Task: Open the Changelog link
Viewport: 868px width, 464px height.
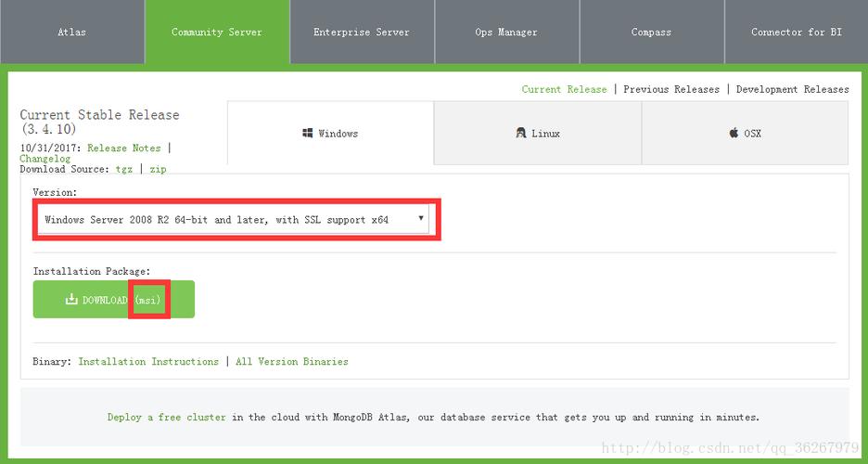Action: point(45,159)
